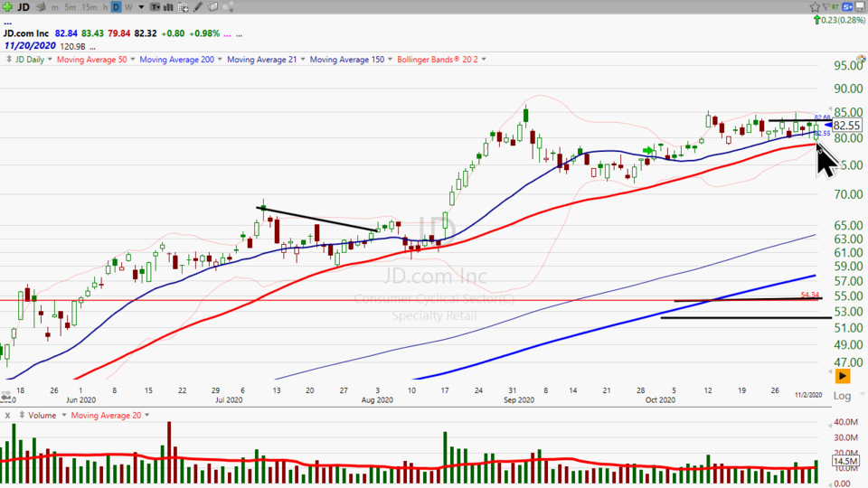The width and height of the screenshot is (868, 488).
Task: Click the Volume pane reorder arrows
Action: pyautogui.click(x=22, y=415)
